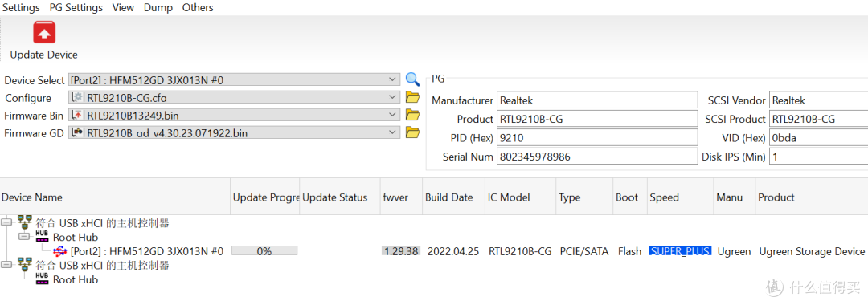Screen dimensions: 868x305
Task: Click the Speed column header
Action: 681,197
